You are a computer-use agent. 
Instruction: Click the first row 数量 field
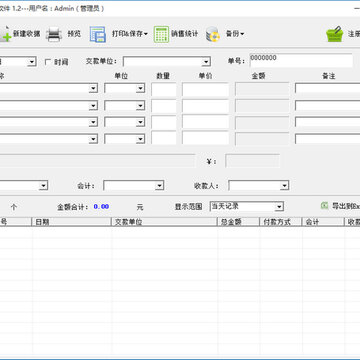[164, 89]
